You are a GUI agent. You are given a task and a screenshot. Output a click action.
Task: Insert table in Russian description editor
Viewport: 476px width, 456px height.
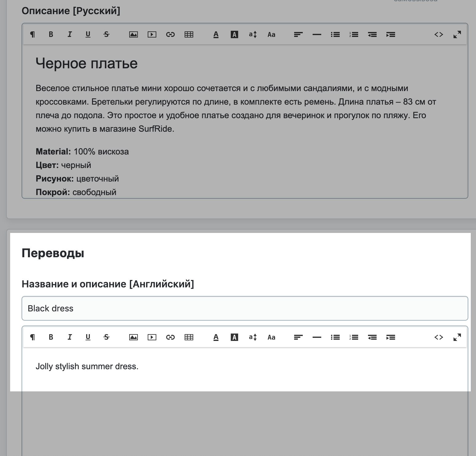(x=189, y=34)
